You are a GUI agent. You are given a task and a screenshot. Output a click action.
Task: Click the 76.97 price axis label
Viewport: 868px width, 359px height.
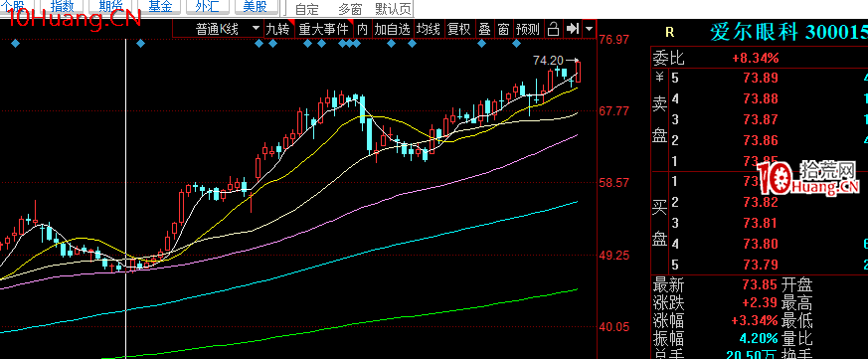pyautogui.click(x=614, y=40)
